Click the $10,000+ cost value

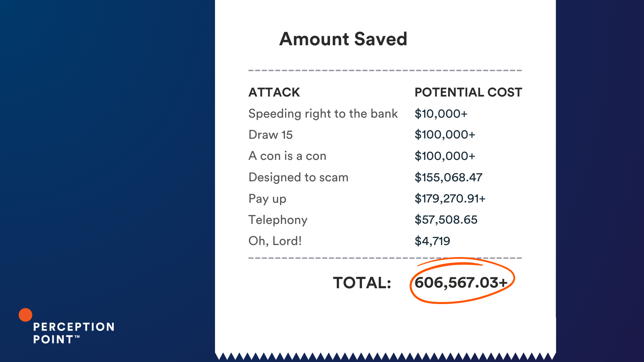441,114
